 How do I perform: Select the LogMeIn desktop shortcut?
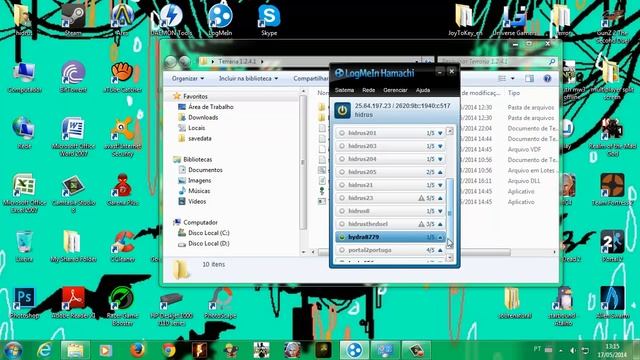pos(220,20)
